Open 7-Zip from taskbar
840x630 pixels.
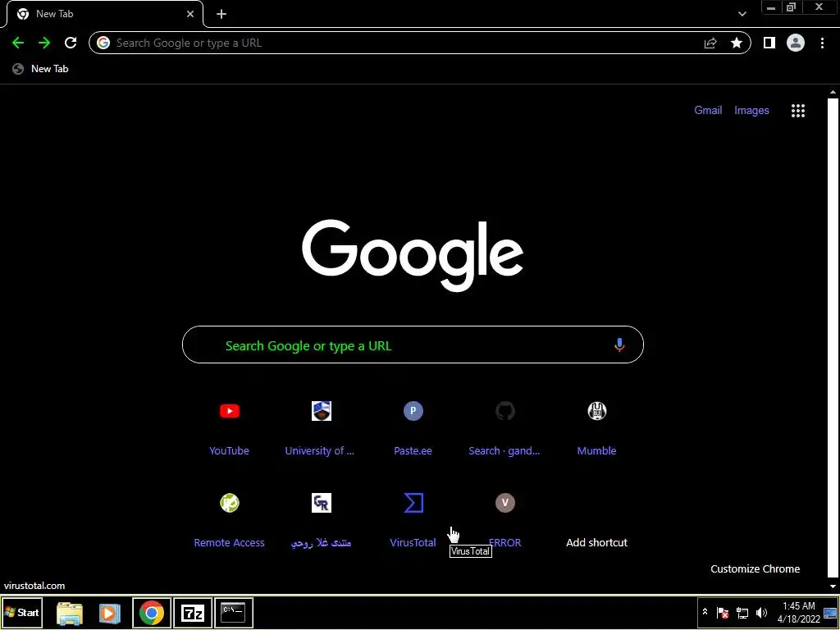pyautogui.click(x=193, y=613)
